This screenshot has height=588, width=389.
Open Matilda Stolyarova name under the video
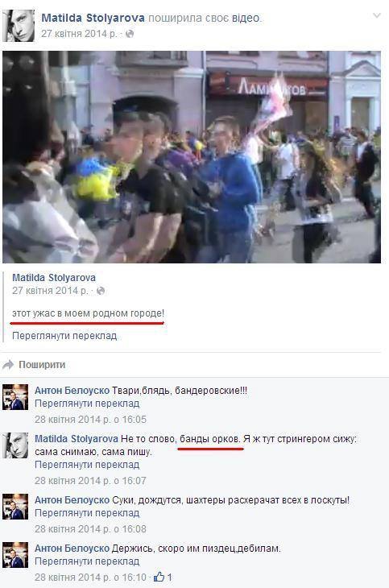coord(54,278)
